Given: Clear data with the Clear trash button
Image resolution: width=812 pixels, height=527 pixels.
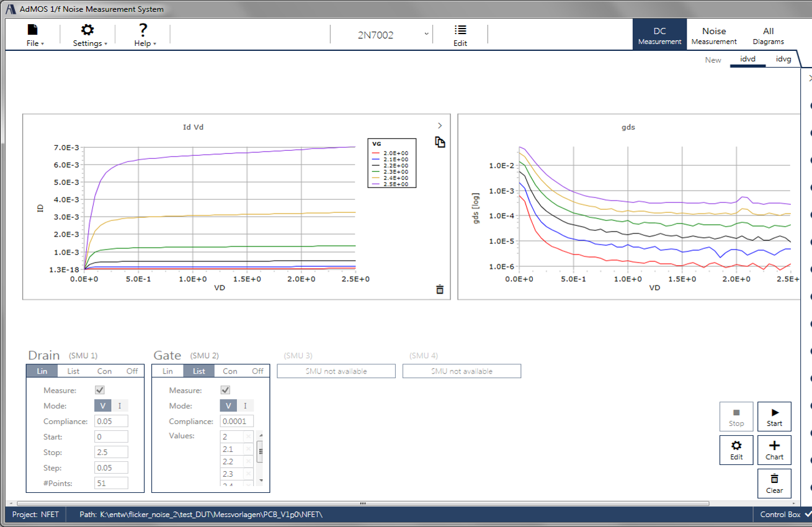Looking at the screenshot, I should (x=774, y=484).
